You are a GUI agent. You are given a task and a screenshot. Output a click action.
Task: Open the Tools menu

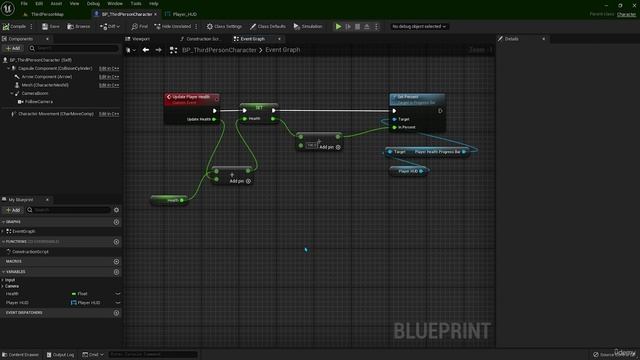136,4
